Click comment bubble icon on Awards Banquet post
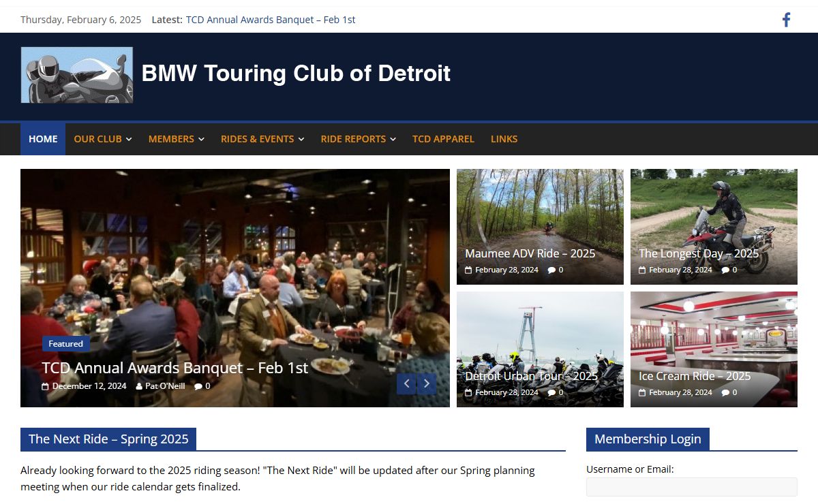Image resolution: width=818 pixels, height=504 pixels. coord(198,386)
